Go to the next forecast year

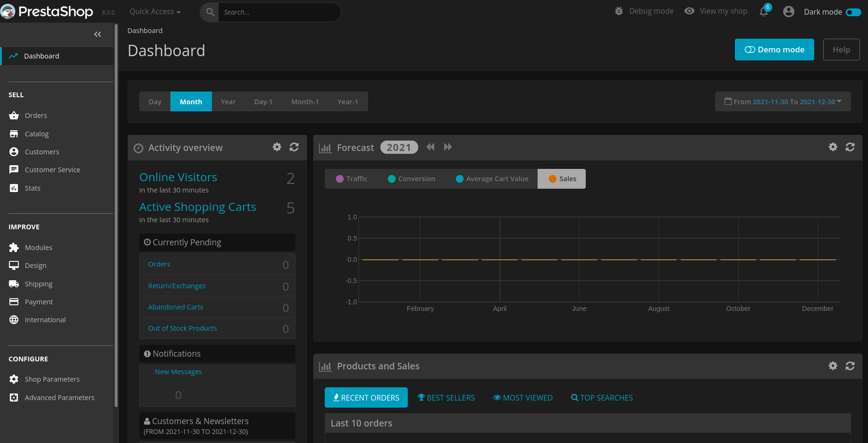(x=448, y=147)
